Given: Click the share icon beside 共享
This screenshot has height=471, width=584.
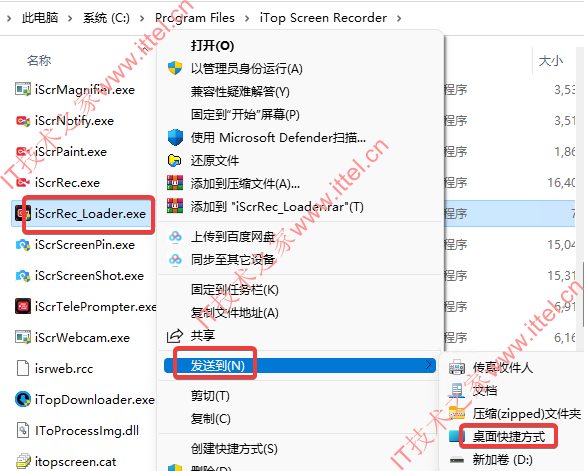Looking at the screenshot, I should (175, 336).
